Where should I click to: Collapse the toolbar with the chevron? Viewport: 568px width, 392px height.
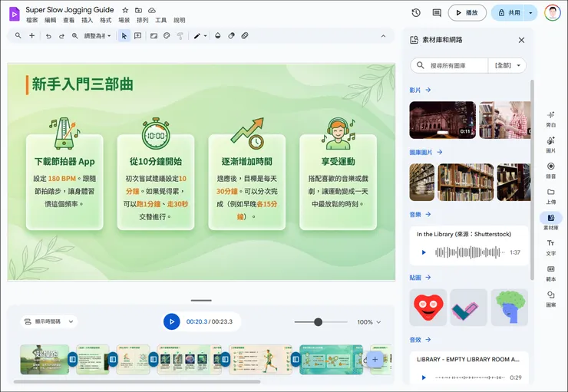coord(383,36)
